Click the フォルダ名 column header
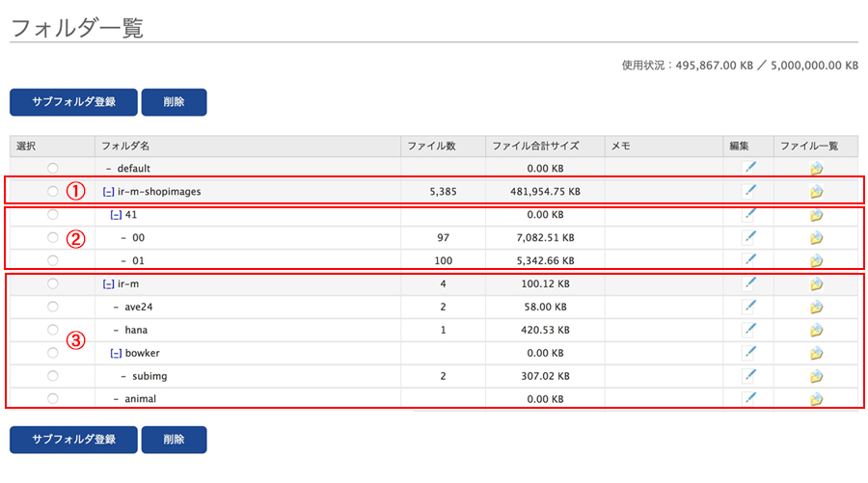Screen dimensions: 868x483 tap(125, 147)
